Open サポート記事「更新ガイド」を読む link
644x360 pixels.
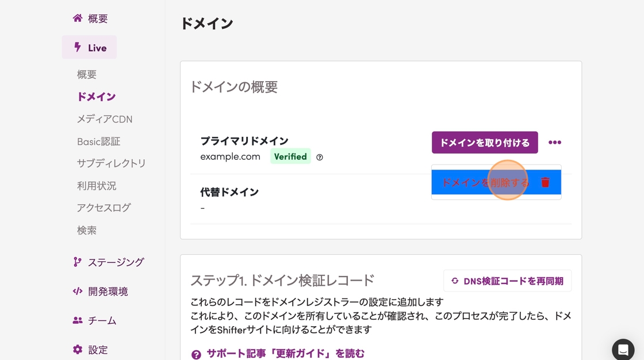[285, 354]
